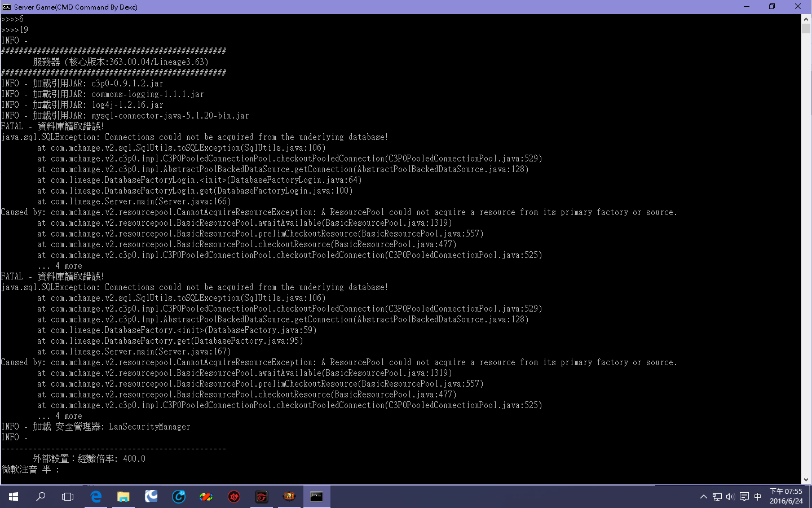Click the 'log4j-1.2.16.jar' log line
Image resolution: width=812 pixels, height=508 pixels.
82,105
